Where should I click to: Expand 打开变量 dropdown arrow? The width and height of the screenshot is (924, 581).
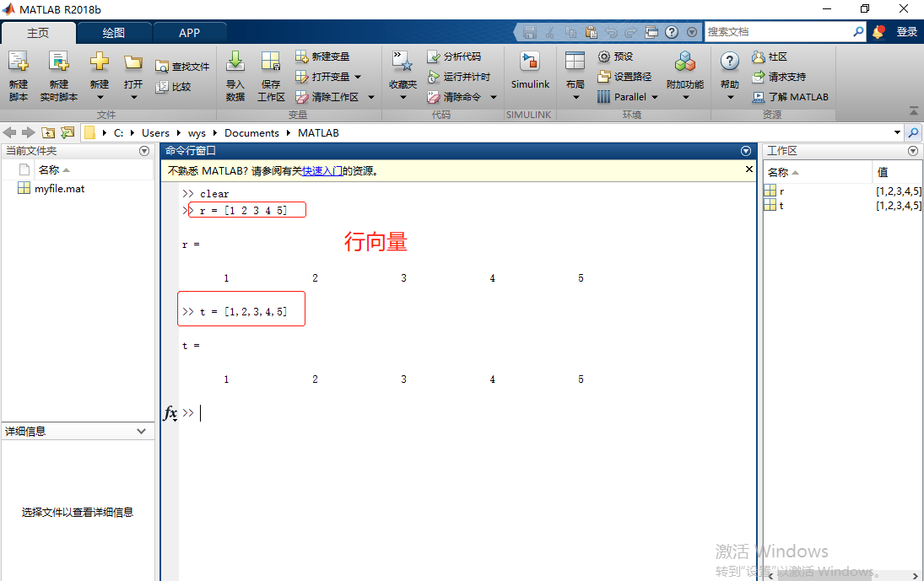358,77
